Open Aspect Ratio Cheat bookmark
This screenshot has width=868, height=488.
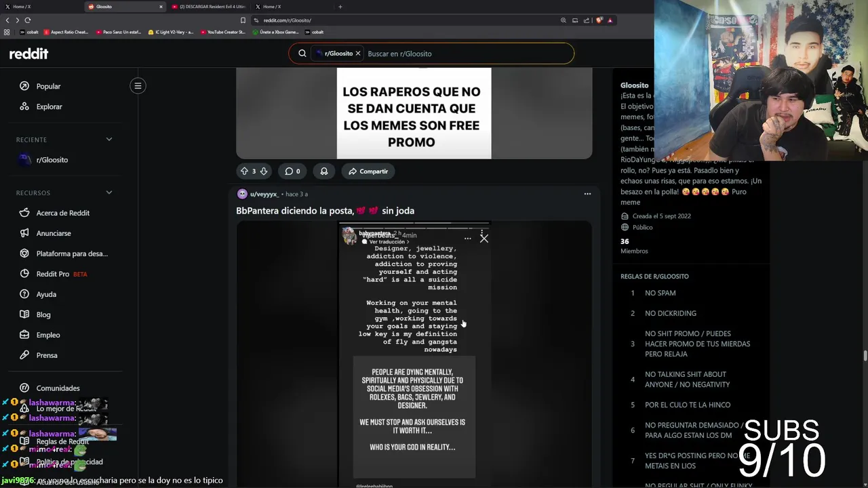[66, 32]
